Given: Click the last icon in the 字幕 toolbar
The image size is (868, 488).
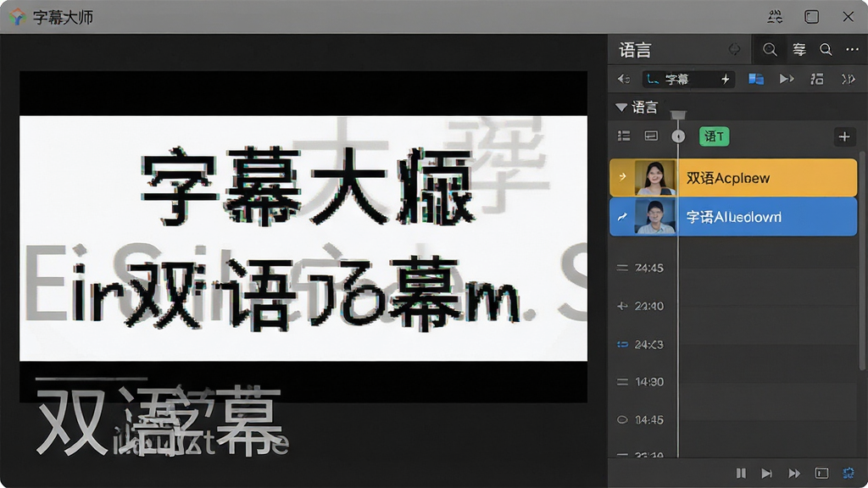Looking at the screenshot, I should [x=848, y=79].
